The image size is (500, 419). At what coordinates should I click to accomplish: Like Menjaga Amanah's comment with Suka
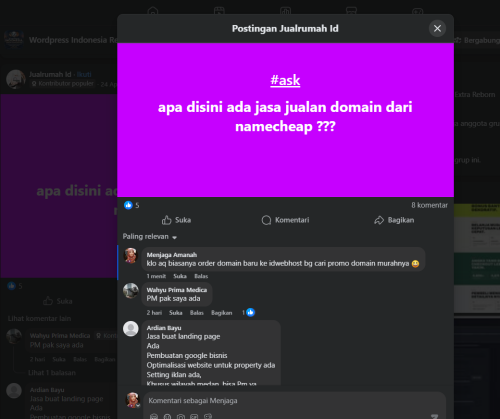[x=180, y=276]
